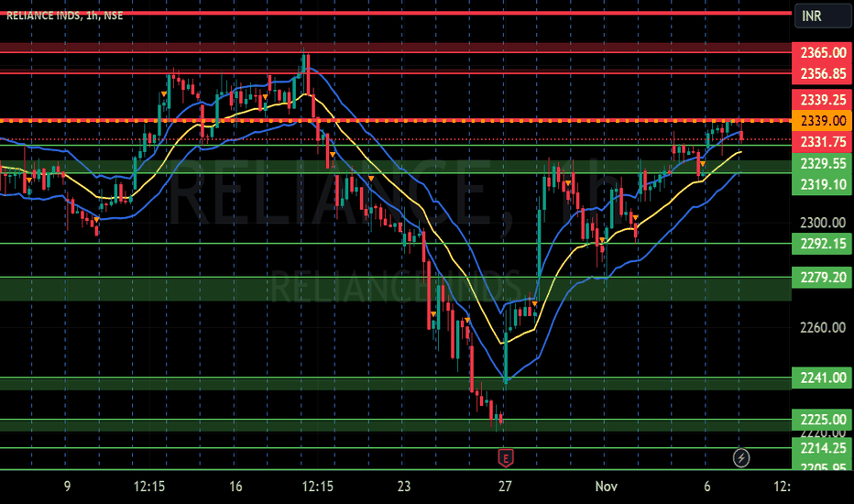Click the orange 2339.00 price label
The height and width of the screenshot is (504, 854).
pyautogui.click(x=823, y=120)
